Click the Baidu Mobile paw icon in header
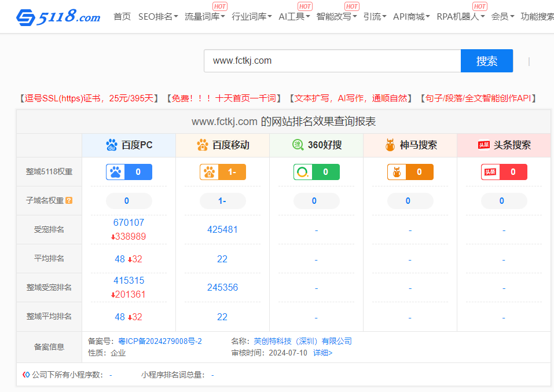Viewport: 554px width, 392px height. [x=203, y=145]
